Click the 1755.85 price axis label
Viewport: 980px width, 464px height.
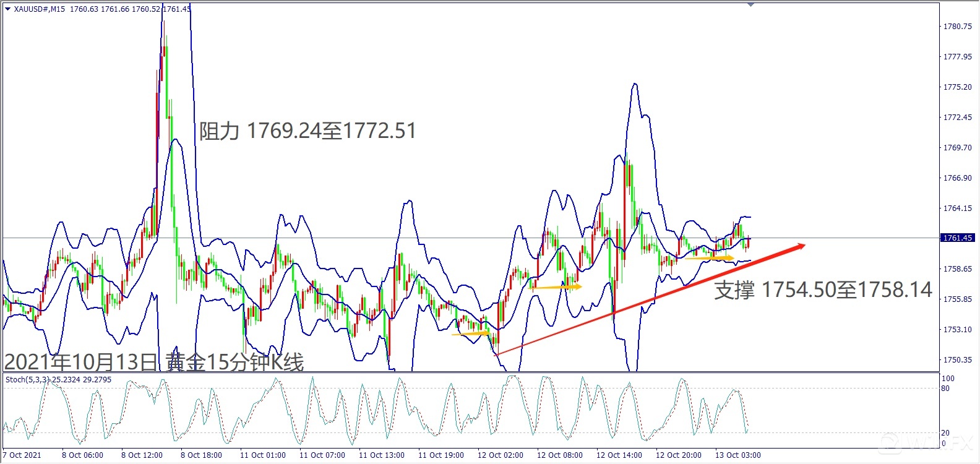coord(957,299)
